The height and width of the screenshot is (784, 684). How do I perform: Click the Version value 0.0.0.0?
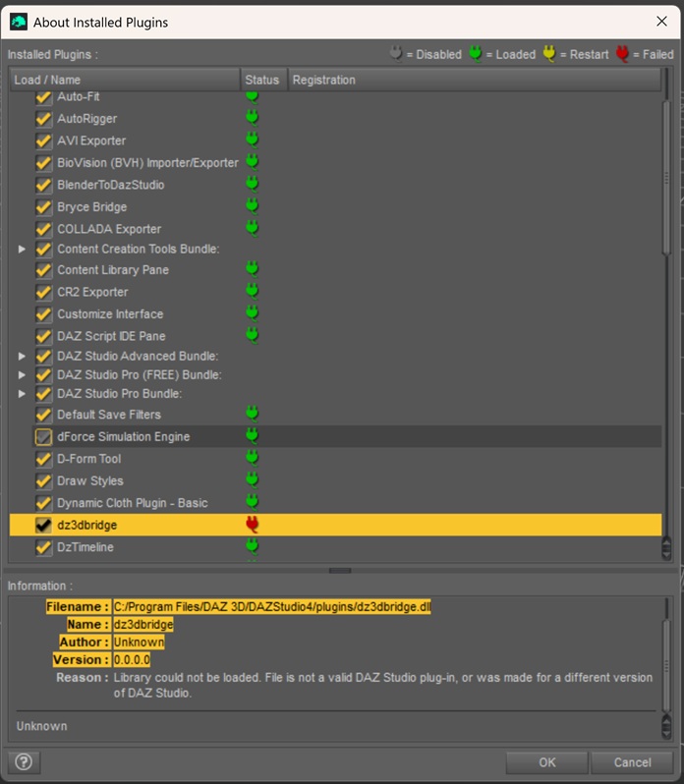tap(132, 659)
